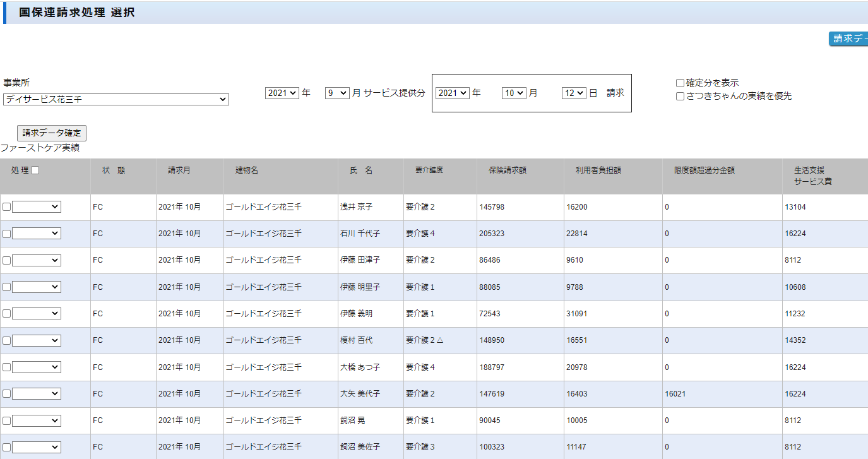Tick the row checkbox for 大矢 美代子
This screenshot has width=868, height=459.
pos(6,394)
